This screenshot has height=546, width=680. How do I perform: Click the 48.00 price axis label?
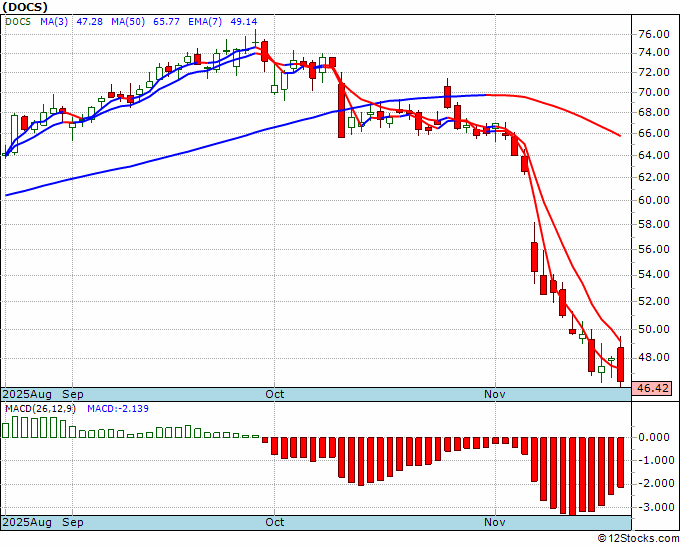654,357
